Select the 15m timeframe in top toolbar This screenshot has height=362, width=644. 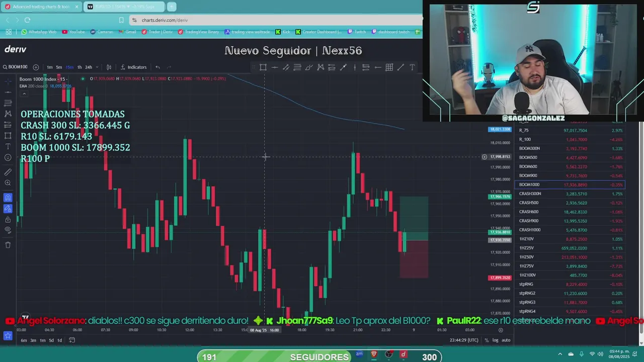pos(69,67)
